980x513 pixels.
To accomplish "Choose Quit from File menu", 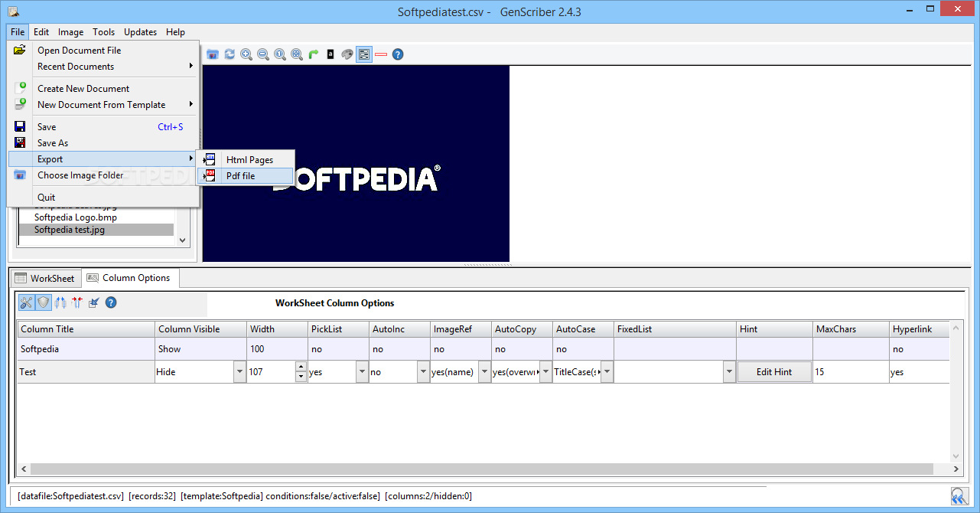I will 103,197.
